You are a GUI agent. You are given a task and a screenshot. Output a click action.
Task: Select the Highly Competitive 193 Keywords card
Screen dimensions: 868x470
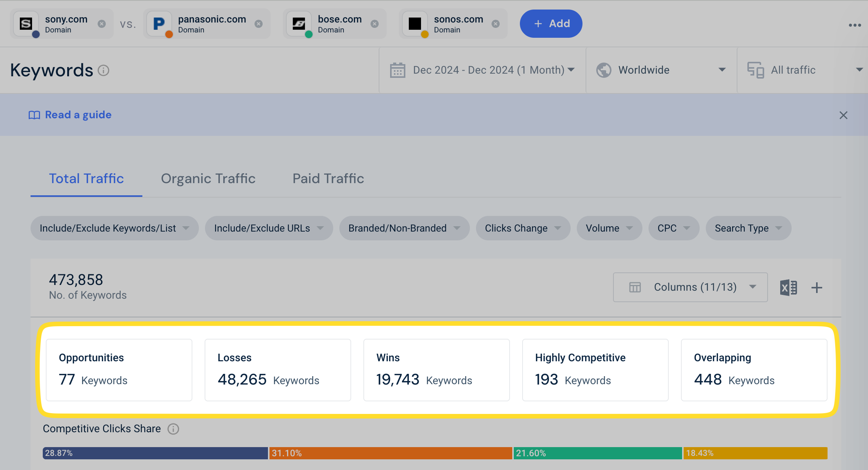(595, 370)
